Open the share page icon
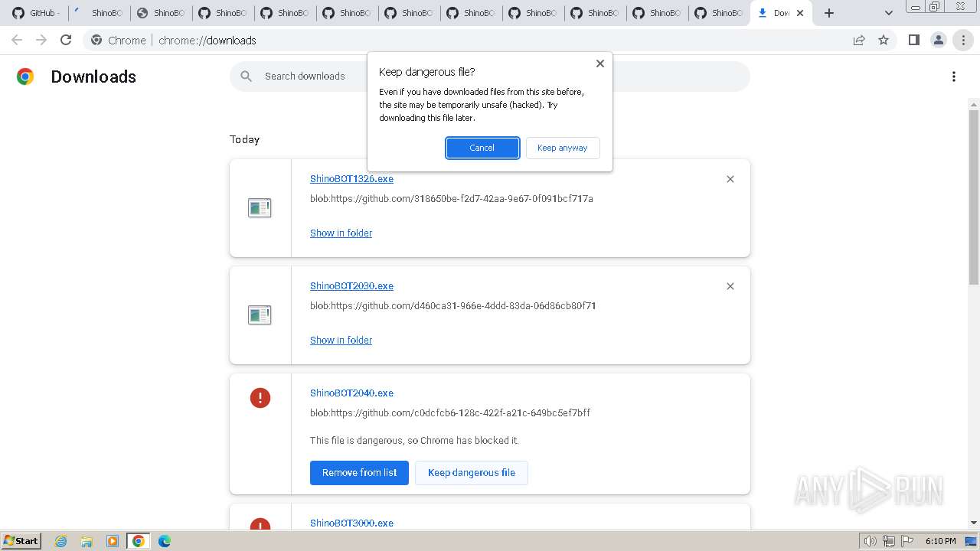 (x=859, y=40)
